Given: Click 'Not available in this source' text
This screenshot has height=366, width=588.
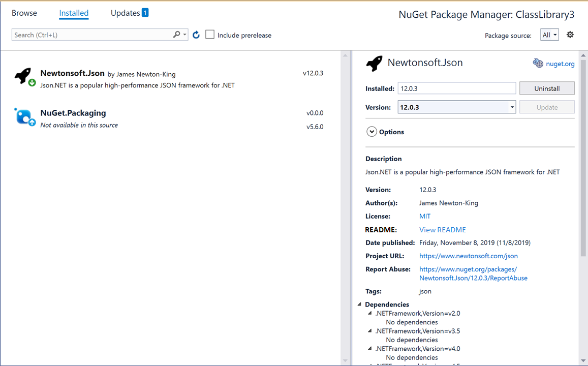Looking at the screenshot, I should (79, 125).
